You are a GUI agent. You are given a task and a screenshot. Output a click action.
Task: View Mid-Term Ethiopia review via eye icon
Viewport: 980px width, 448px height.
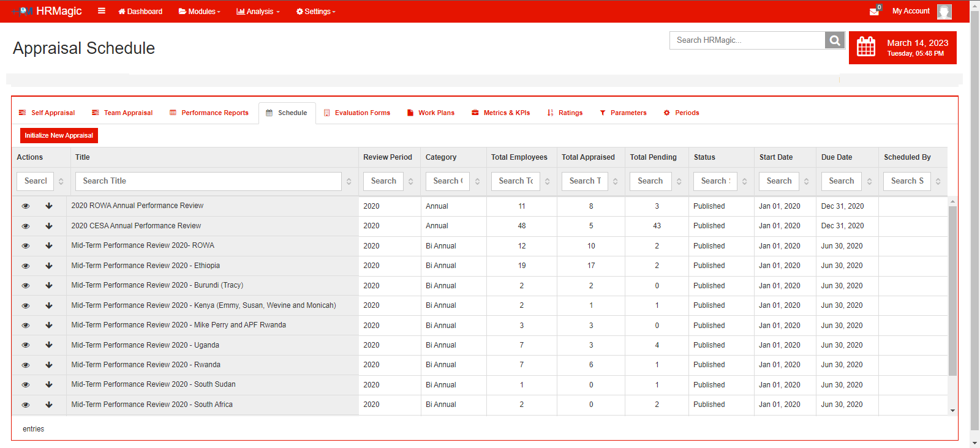pos(26,266)
